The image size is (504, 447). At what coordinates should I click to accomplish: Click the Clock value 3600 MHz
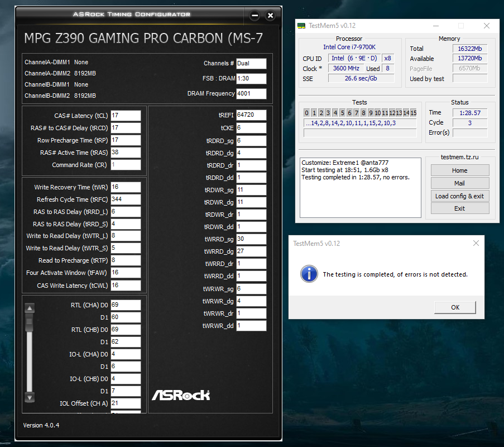point(346,68)
